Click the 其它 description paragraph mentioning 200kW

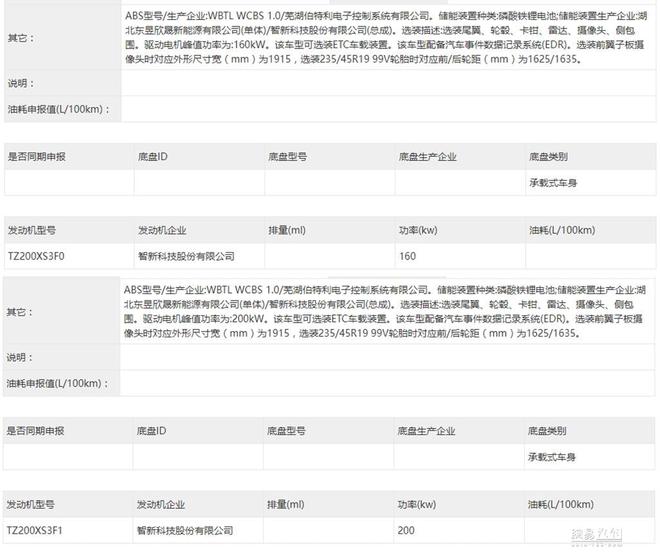tap(385, 312)
